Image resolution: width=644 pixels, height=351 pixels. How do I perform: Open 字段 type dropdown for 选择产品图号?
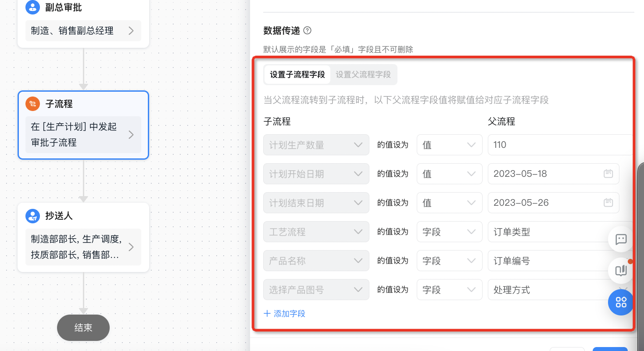tap(450, 290)
